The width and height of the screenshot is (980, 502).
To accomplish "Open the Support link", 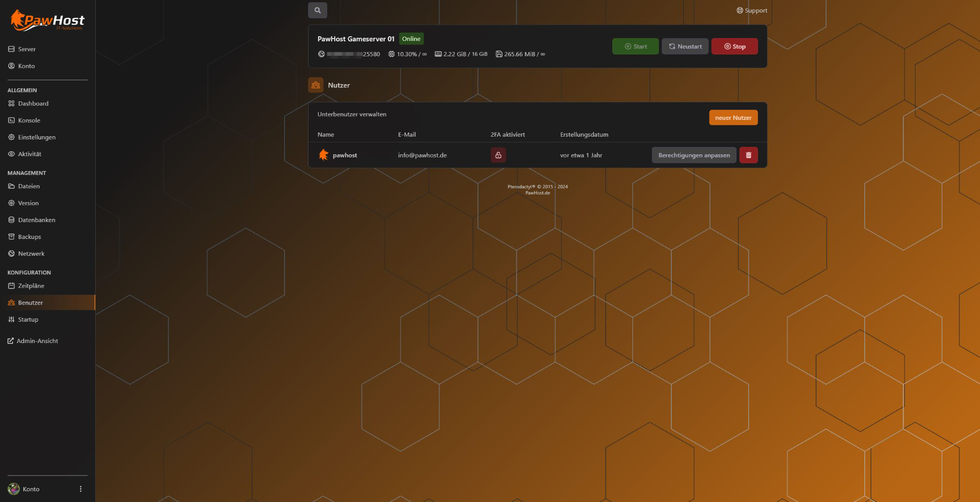I will click(752, 10).
